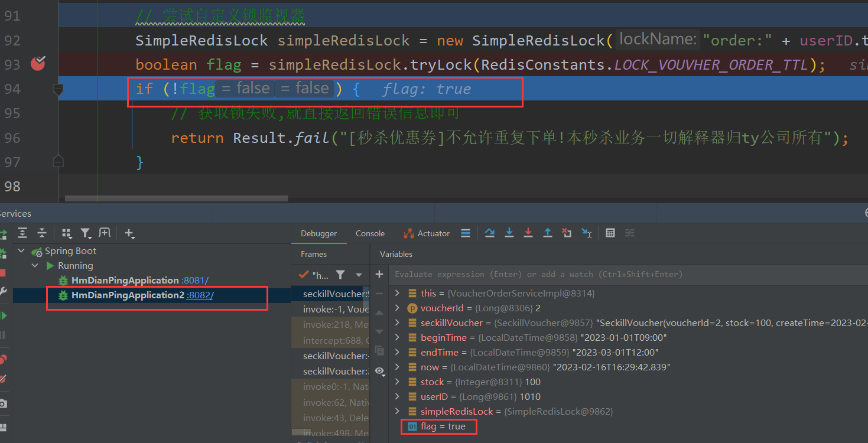Expand the userID variable node

(x=397, y=396)
